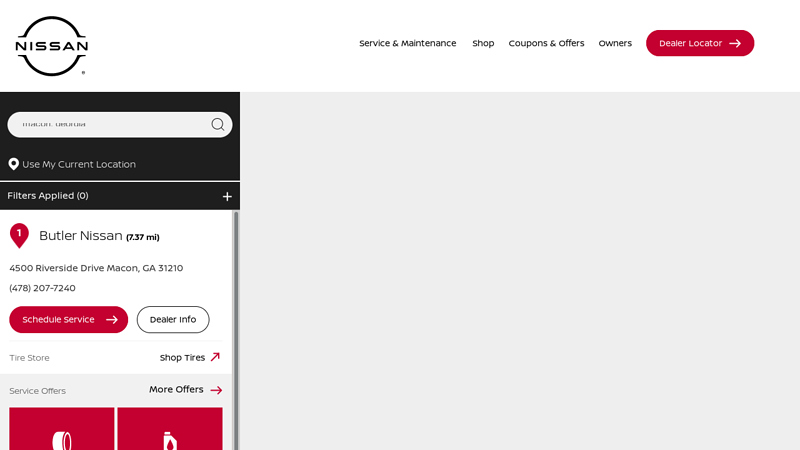Click the Dealer Info button
The image size is (800, 450).
click(173, 319)
